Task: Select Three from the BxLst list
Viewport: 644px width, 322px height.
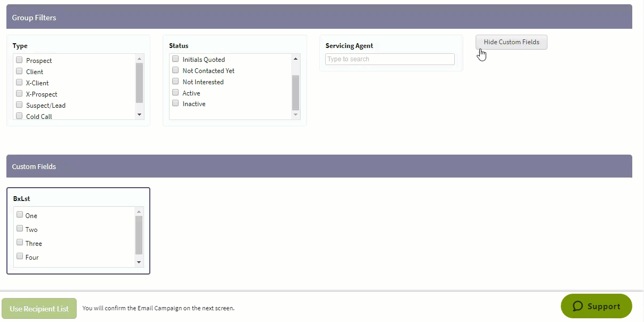Action: tap(20, 243)
